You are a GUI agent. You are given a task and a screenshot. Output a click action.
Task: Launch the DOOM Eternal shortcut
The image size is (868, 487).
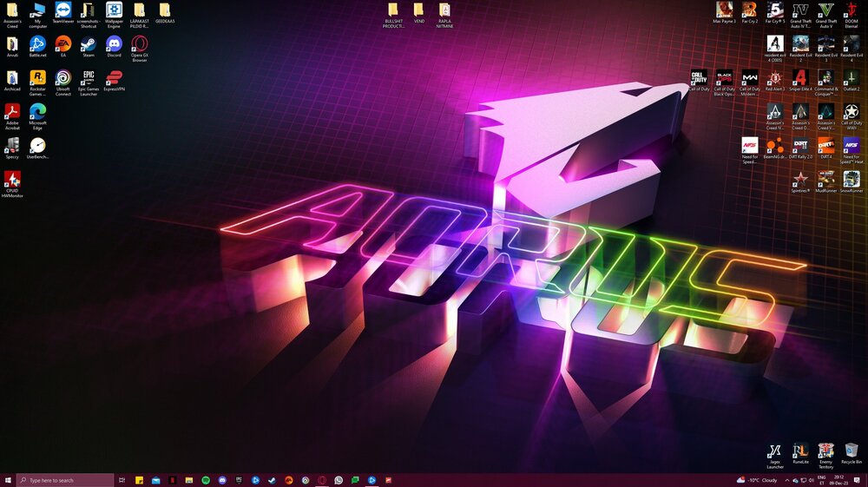tap(852, 15)
